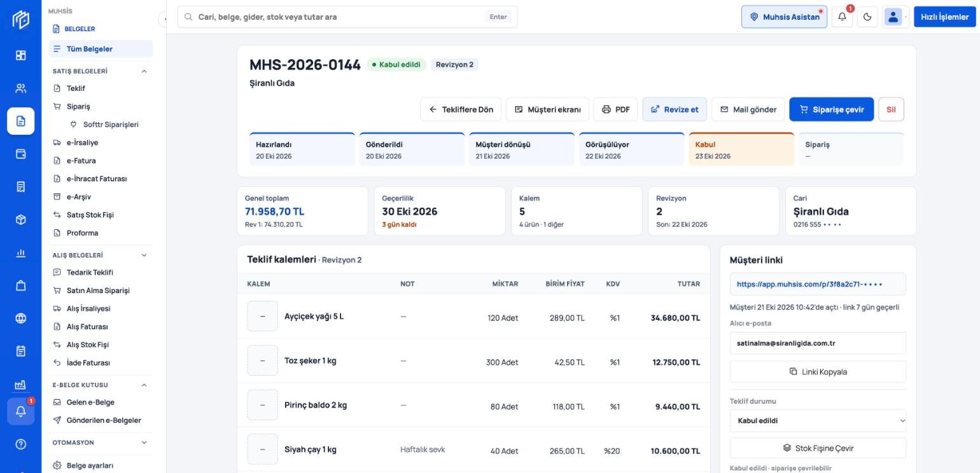The image size is (980, 473).
Task: Open the wallet icon in the left rail
Action: coord(20,154)
